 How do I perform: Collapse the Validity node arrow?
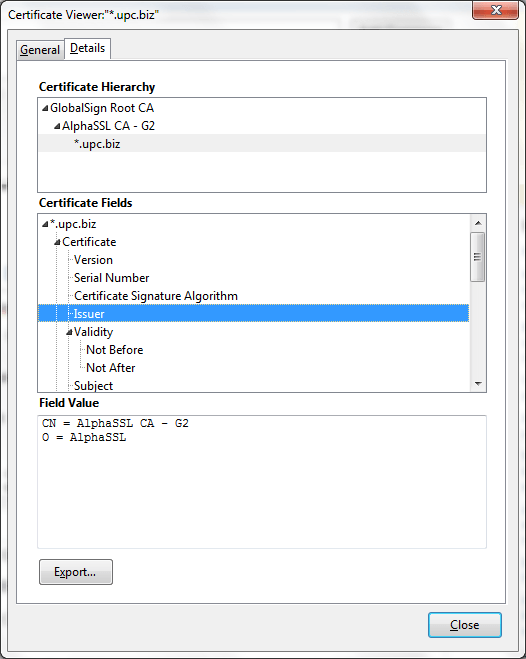point(69,332)
